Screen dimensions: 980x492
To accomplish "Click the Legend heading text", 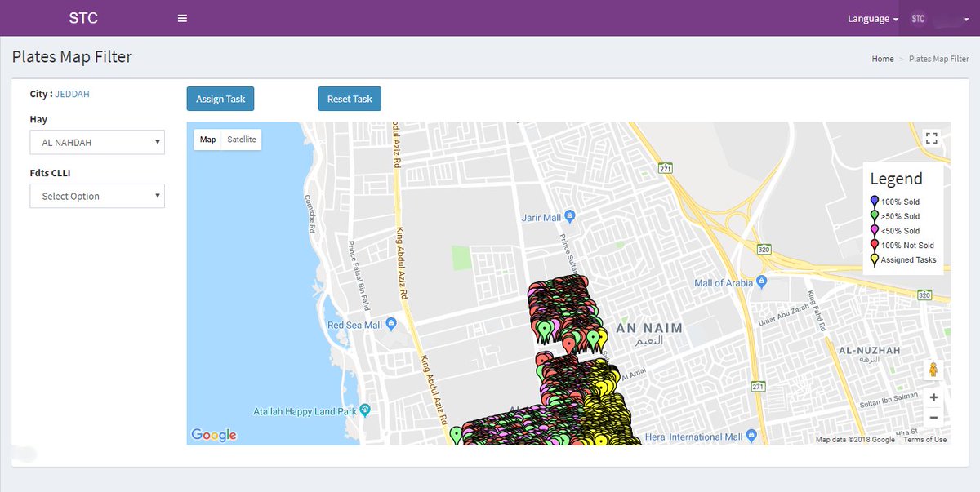I will (x=896, y=179).
